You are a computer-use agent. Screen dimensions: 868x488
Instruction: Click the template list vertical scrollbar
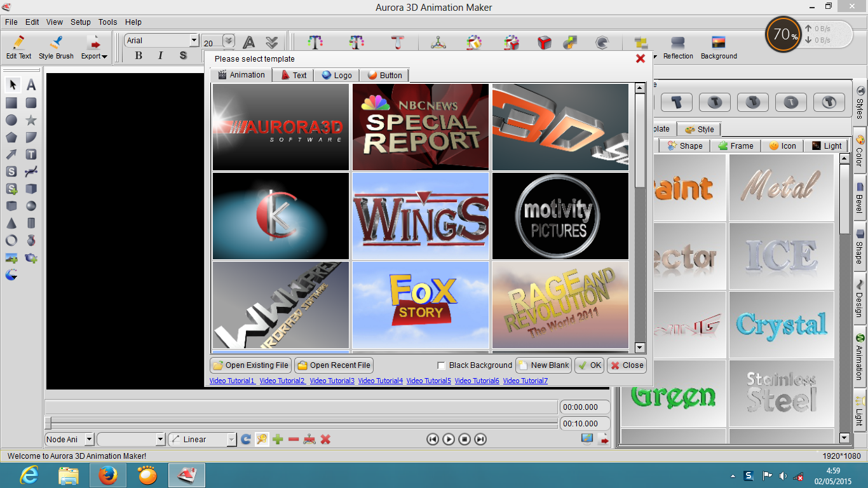pos(640,218)
